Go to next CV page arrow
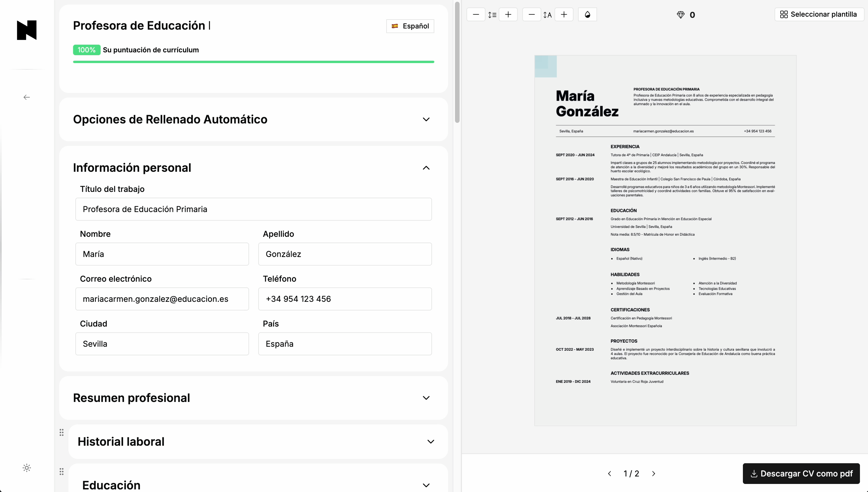 (653, 473)
